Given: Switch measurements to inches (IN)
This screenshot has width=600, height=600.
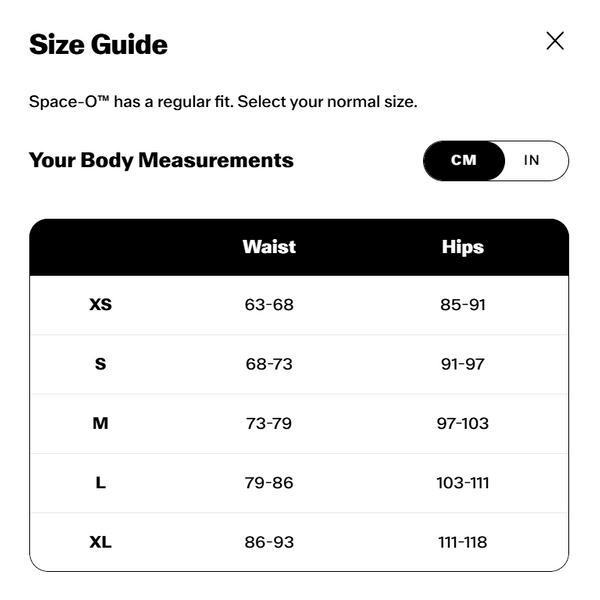Looking at the screenshot, I should tap(532, 160).
